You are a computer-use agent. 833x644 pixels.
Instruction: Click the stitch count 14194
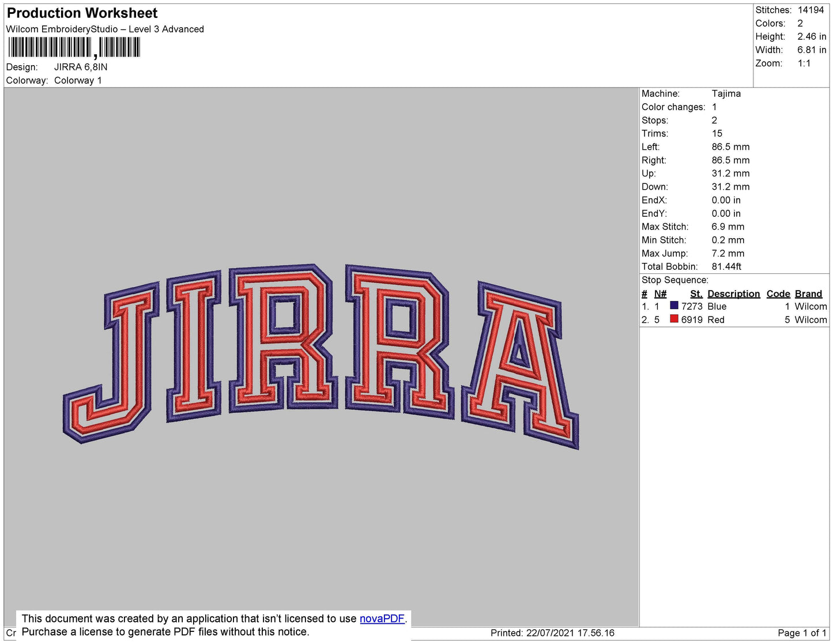click(811, 10)
